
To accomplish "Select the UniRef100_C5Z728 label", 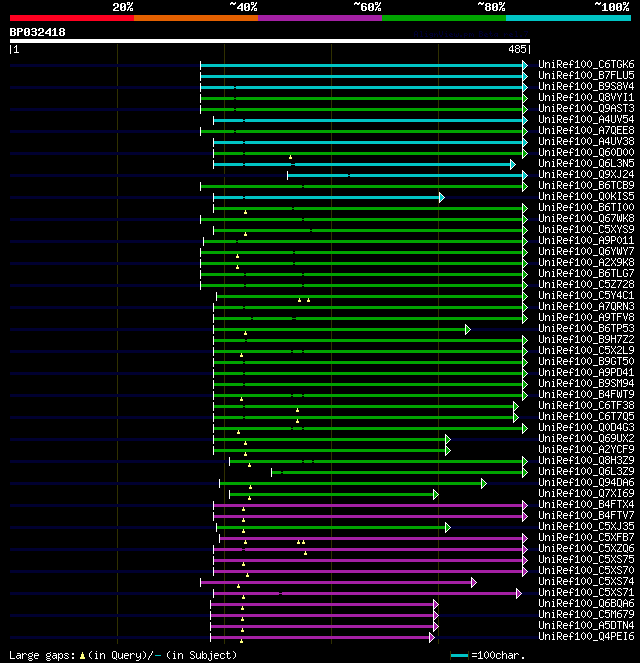I will [586, 284].
